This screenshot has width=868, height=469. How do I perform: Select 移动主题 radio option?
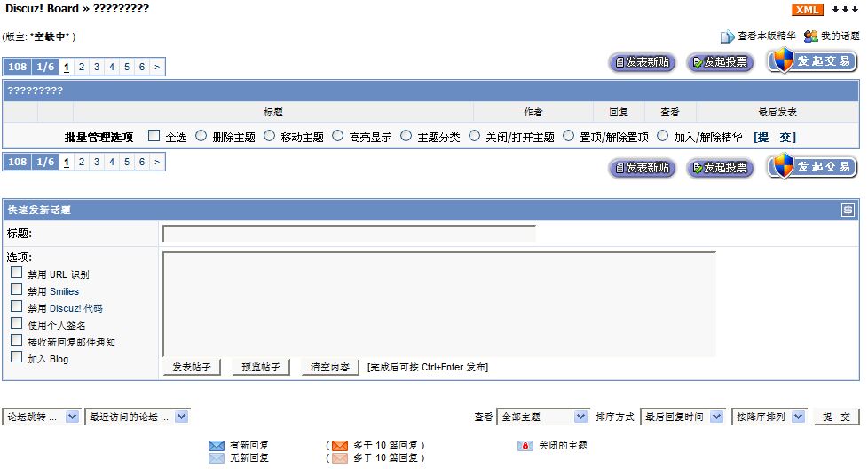click(x=269, y=136)
